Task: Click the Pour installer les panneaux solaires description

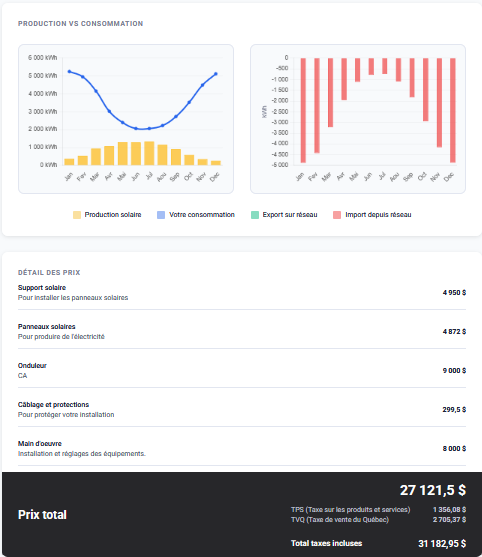Action: pyautogui.click(x=73, y=298)
